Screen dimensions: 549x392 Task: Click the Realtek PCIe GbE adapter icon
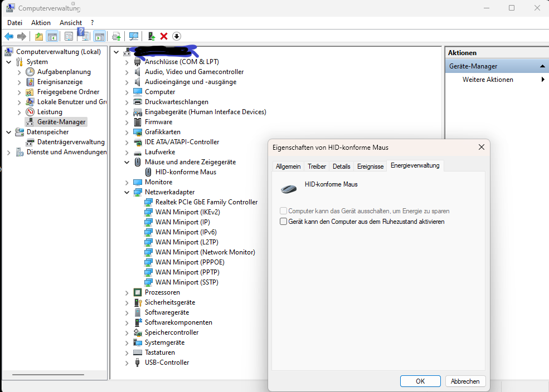coord(148,202)
